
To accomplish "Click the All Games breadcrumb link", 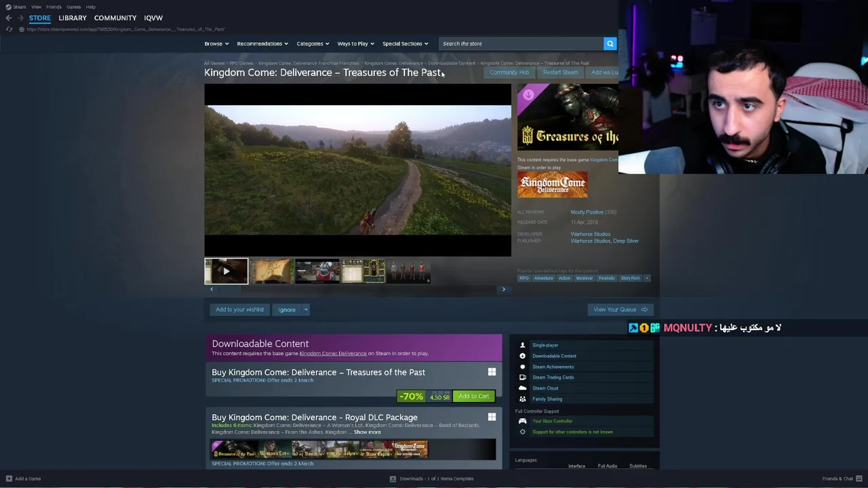I will pyautogui.click(x=214, y=63).
